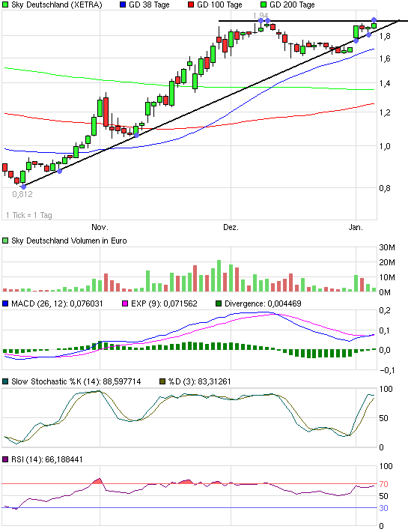Click the 1,0 price axis label
This screenshot has height=532, width=408.
385,146
